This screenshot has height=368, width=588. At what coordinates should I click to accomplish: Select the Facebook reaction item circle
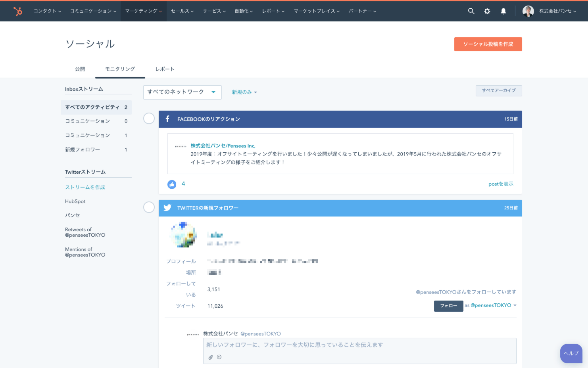point(149,119)
